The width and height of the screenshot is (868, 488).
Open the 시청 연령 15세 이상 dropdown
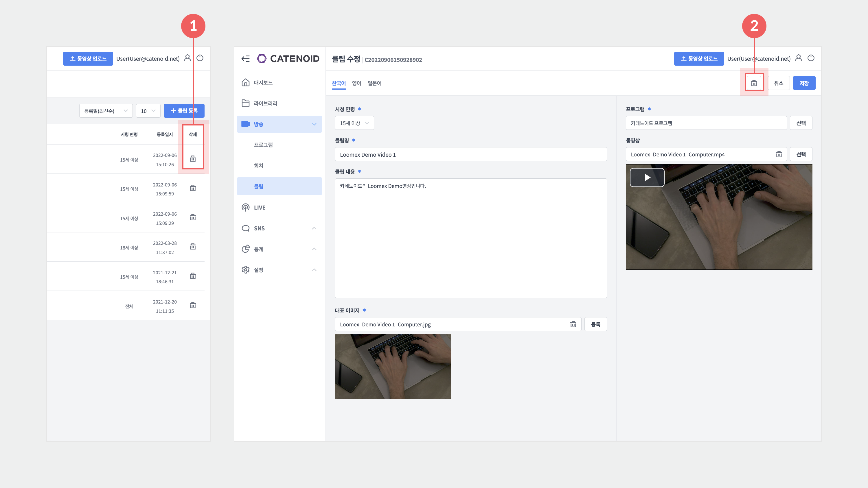pyautogui.click(x=354, y=123)
